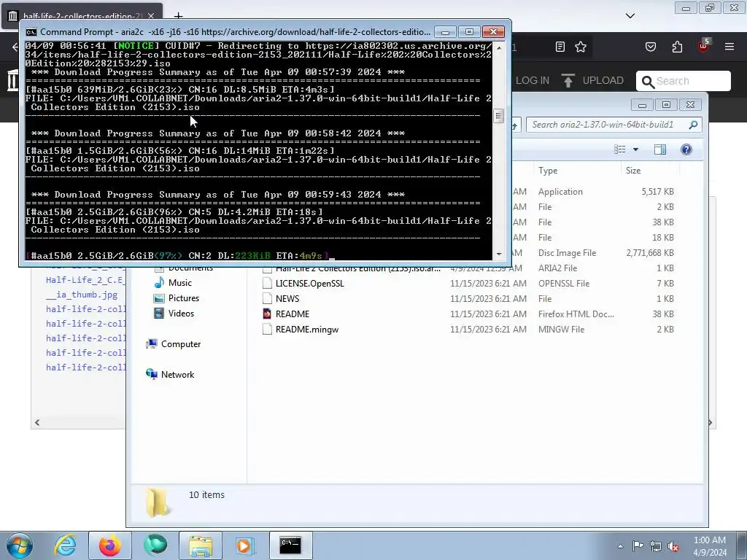This screenshot has height=560, width=747.
Task: Click the Command Prompt scrollbar up arrow
Action: [x=499, y=47]
